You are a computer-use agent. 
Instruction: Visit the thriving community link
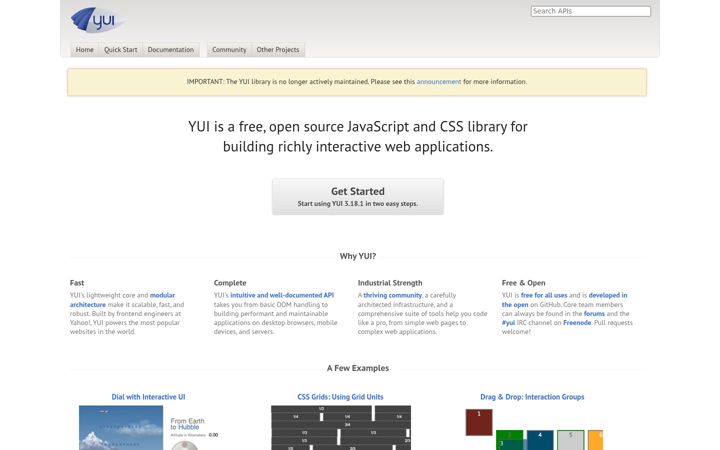point(393,295)
